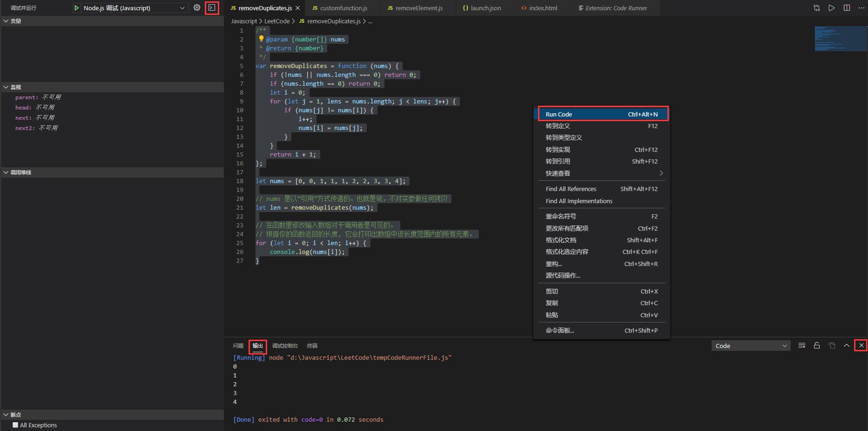Click the braces icon on the launch.json tab

tap(466, 8)
